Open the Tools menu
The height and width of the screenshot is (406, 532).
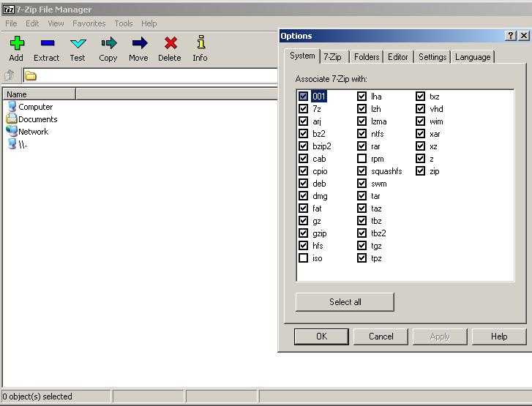click(124, 23)
